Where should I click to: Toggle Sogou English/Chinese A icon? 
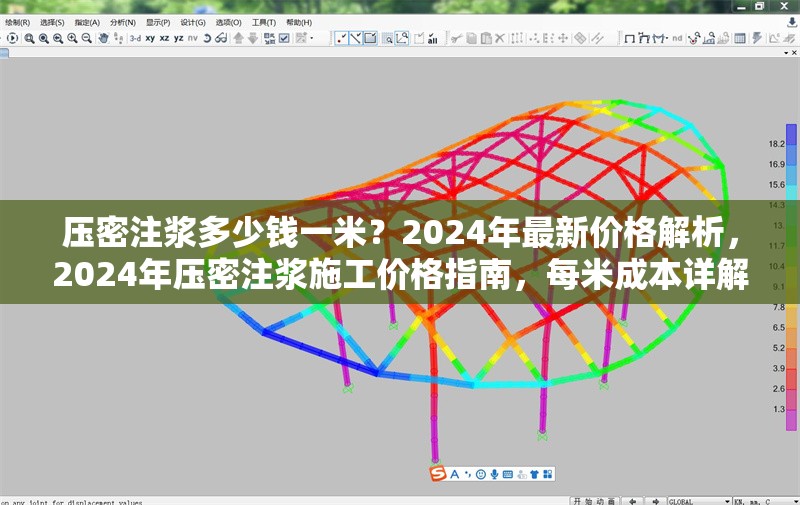click(454, 474)
